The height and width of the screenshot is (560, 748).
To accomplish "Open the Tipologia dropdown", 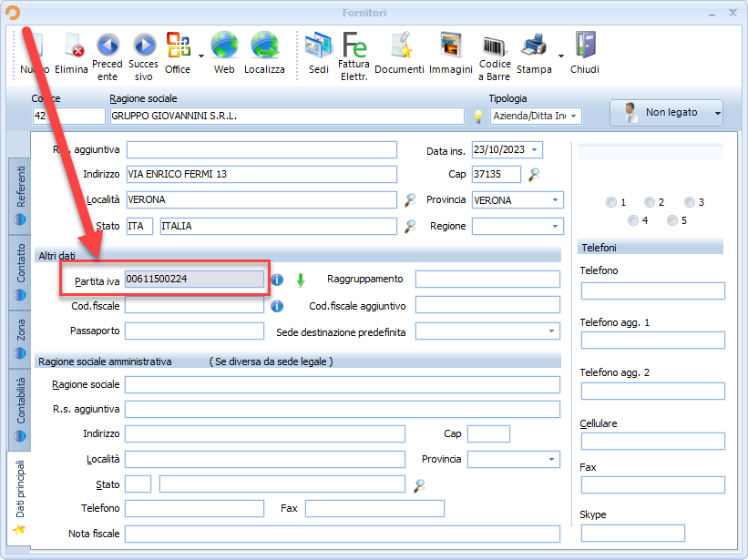I will click(x=574, y=117).
